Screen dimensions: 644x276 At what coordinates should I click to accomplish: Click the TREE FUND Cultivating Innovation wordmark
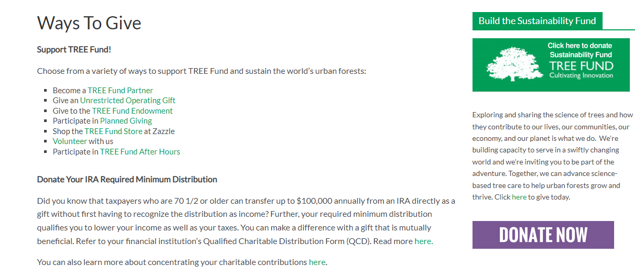(x=581, y=70)
